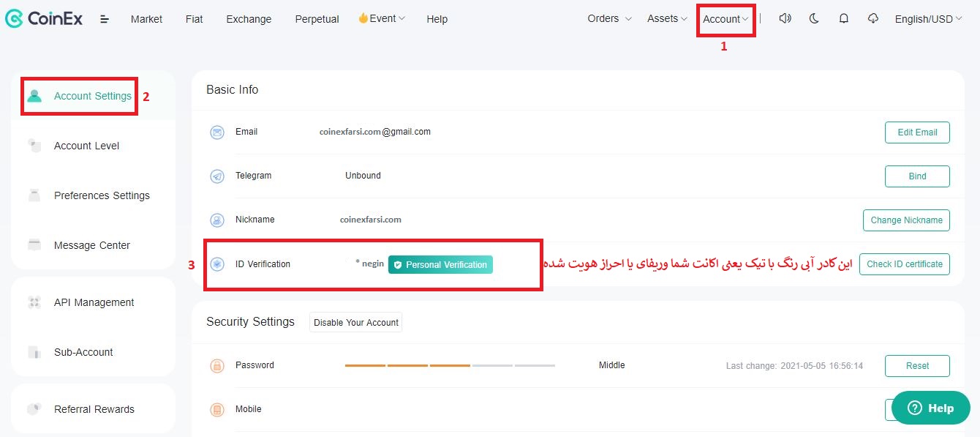Expand the Orders dropdown

click(x=609, y=19)
